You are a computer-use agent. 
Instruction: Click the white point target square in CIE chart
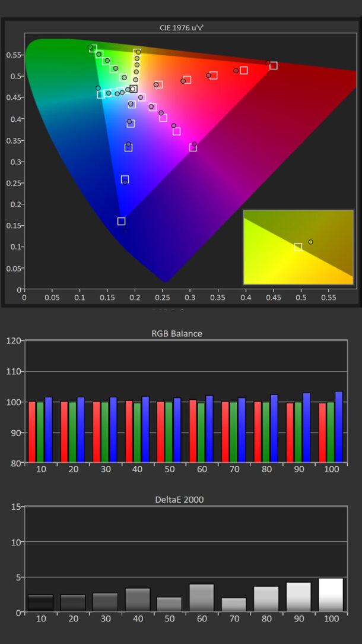[x=134, y=89]
